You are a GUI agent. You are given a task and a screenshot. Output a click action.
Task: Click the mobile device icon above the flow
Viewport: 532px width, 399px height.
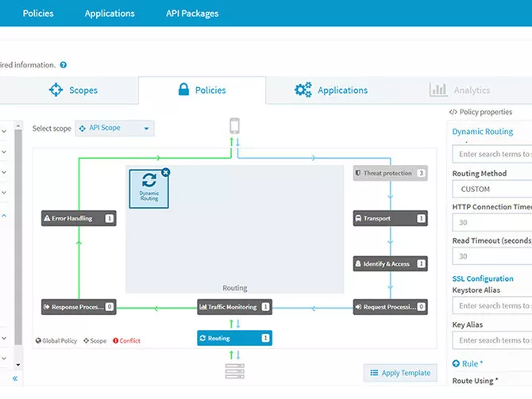tap(234, 125)
